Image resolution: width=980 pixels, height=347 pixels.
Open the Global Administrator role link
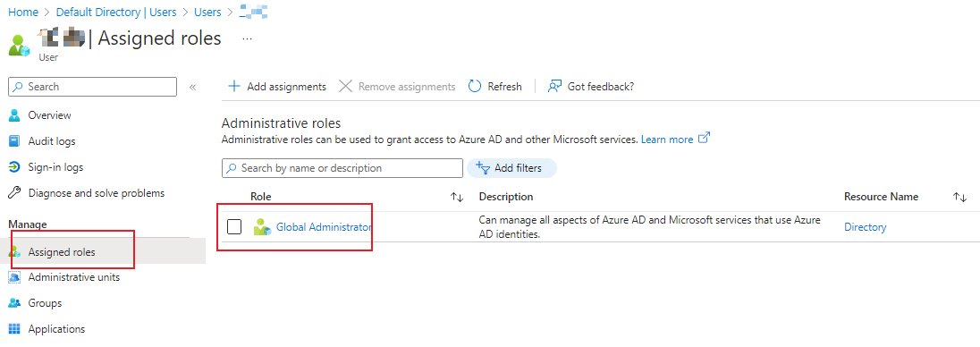(324, 227)
